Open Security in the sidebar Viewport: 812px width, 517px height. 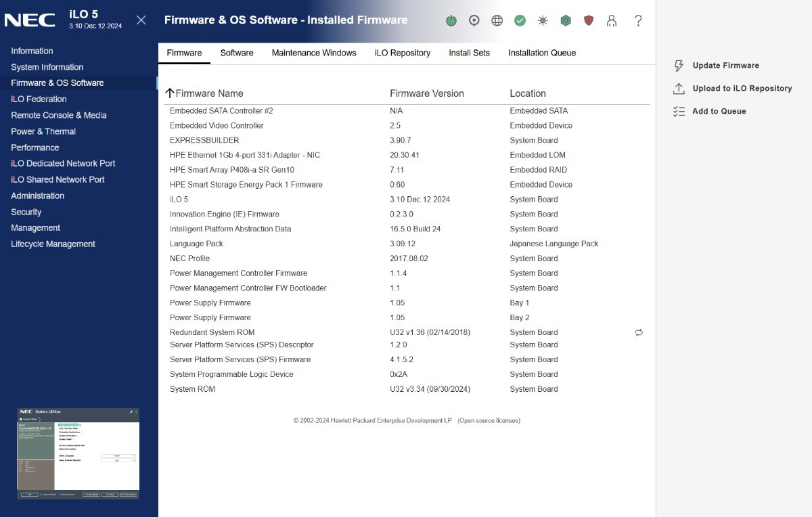click(x=26, y=212)
